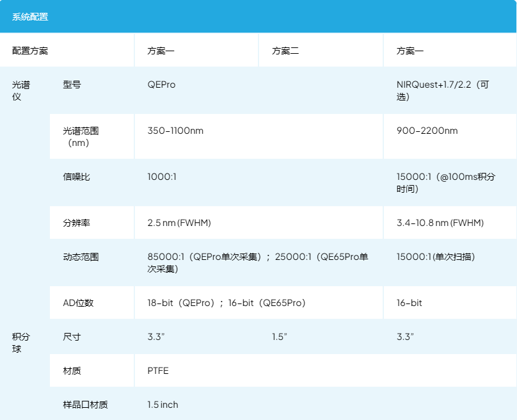Select the 样品口材质 row label
Image resolution: width=517 pixels, height=420 pixels.
coord(85,405)
